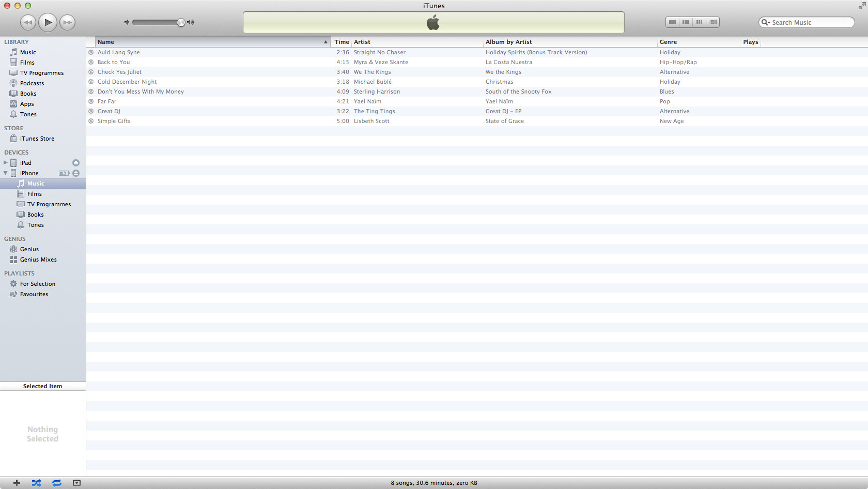Viewport: 868px width, 489px height.
Task: Switch to song list view
Action: click(x=672, y=22)
